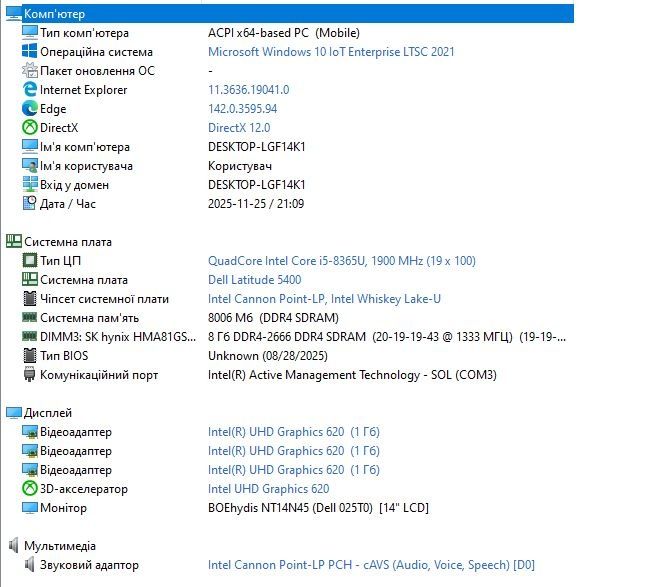Screen dimensions: 650x587
Task: Click the Системна пам'ять RAM icon
Action: (29, 318)
